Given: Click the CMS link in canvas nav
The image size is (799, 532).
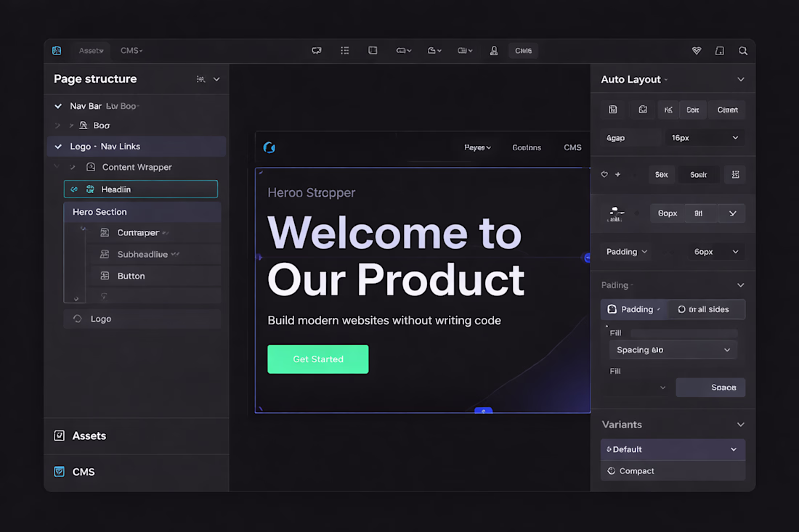Looking at the screenshot, I should (x=572, y=147).
